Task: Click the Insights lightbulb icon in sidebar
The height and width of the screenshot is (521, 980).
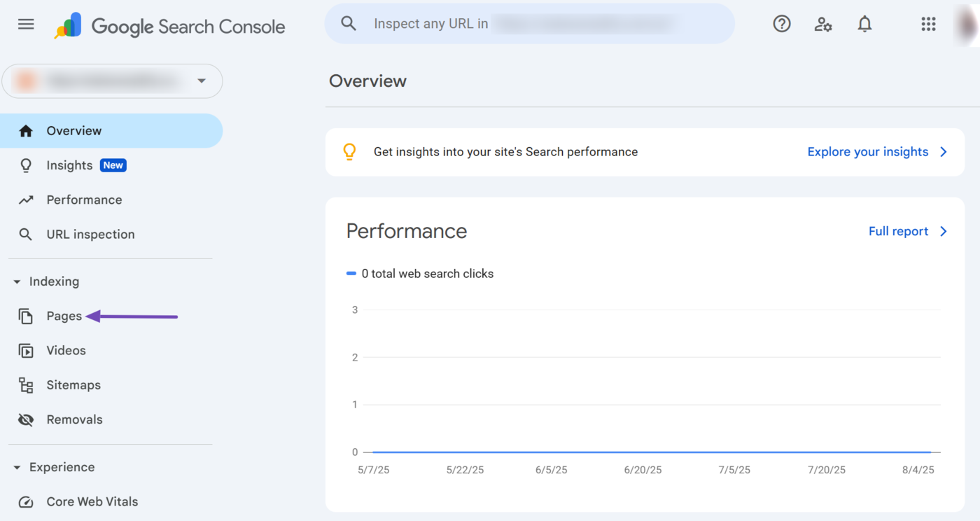Action: point(26,165)
